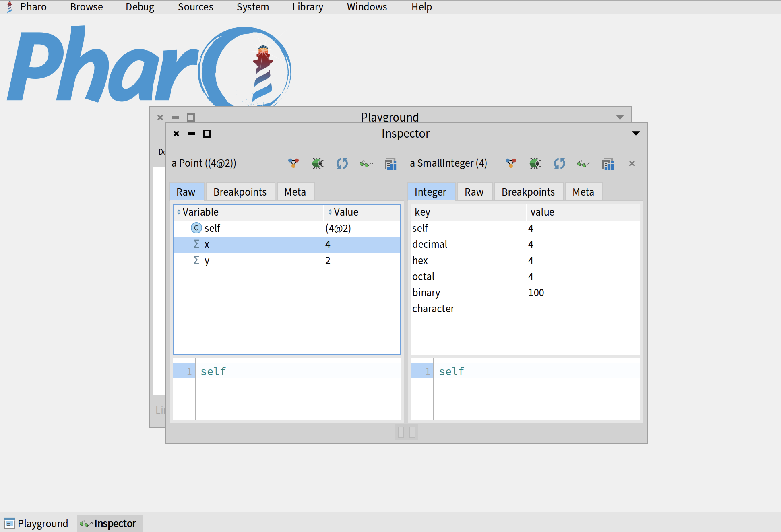
Task: Click the bug icon in SmallInteger pane
Action: tap(535, 163)
